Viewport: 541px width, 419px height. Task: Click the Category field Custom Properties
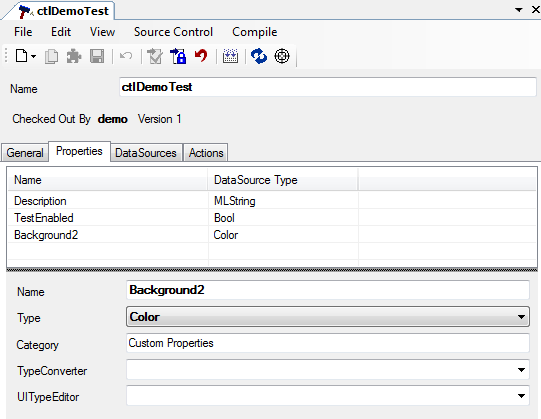click(328, 343)
